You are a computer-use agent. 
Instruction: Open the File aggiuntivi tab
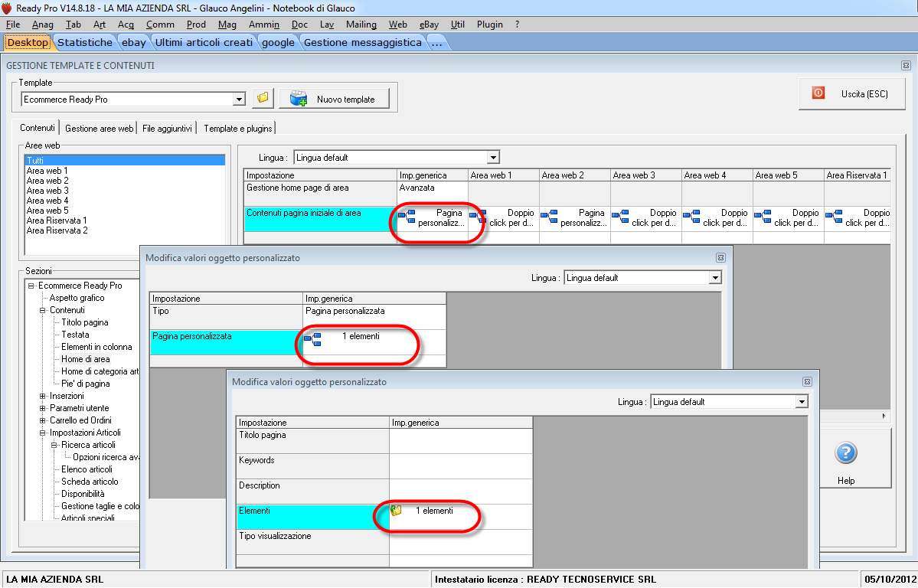pos(168,129)
